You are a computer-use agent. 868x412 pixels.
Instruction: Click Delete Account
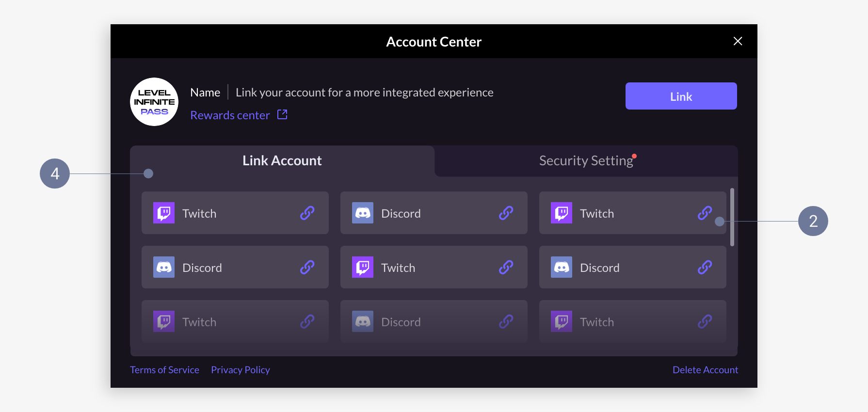705,369
